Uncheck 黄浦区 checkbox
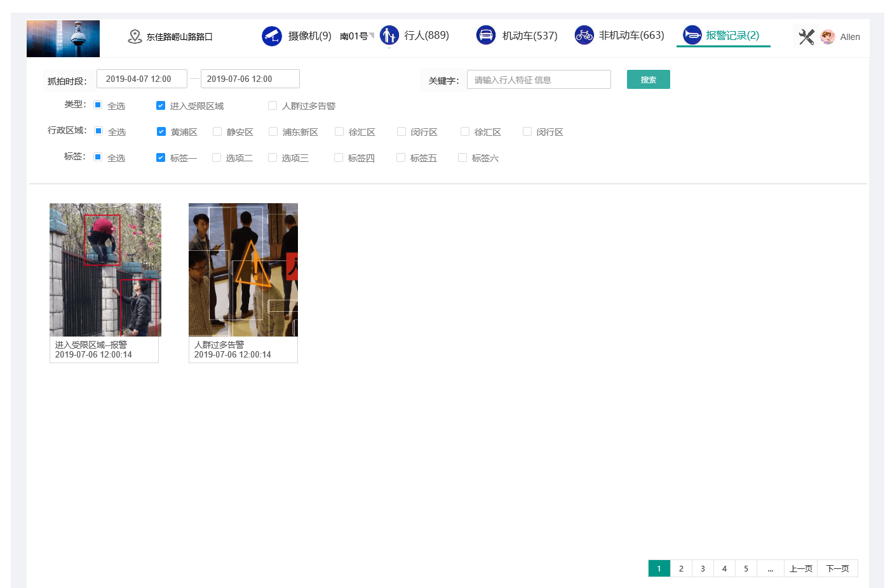This screenshot has width=890, height=588. 161,131
